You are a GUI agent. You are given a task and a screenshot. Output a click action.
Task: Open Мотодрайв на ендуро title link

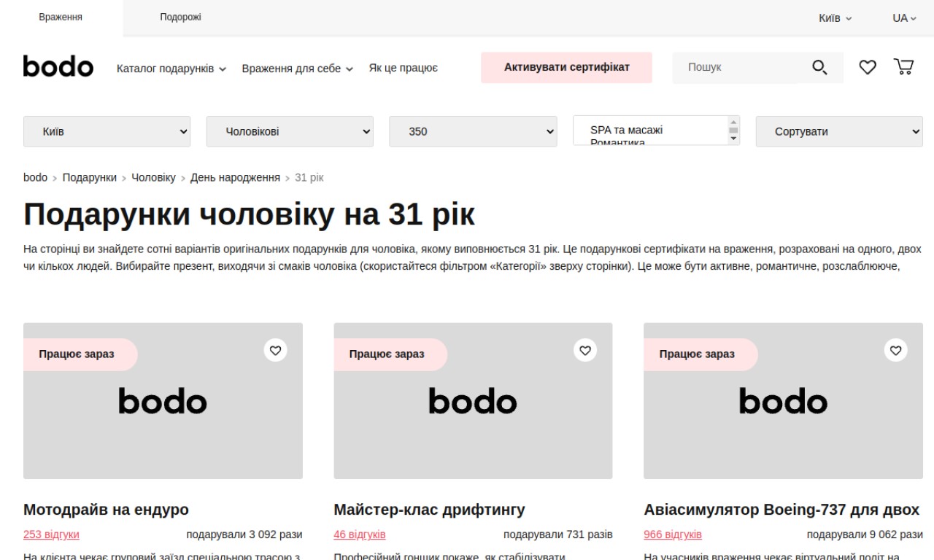click(106, 509)
